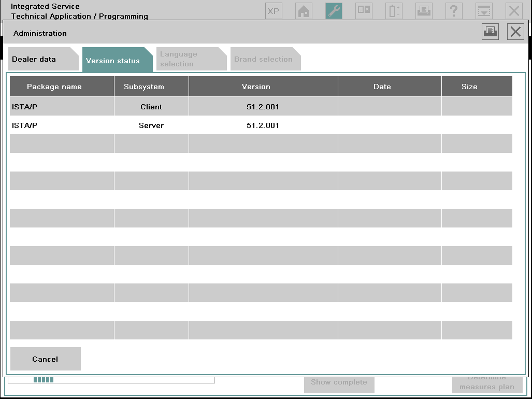
Task: Click the Subsystem column header
Action: click(151, 87)
